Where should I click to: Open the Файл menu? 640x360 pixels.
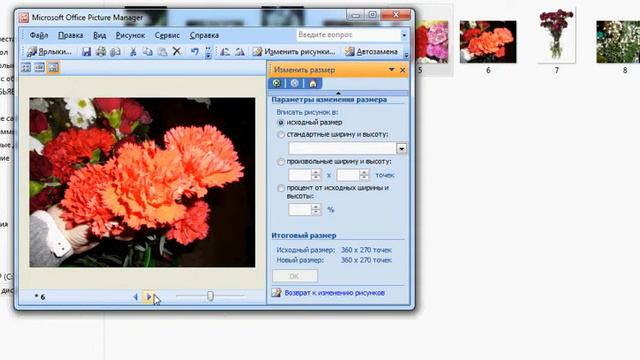click(39, 36)
